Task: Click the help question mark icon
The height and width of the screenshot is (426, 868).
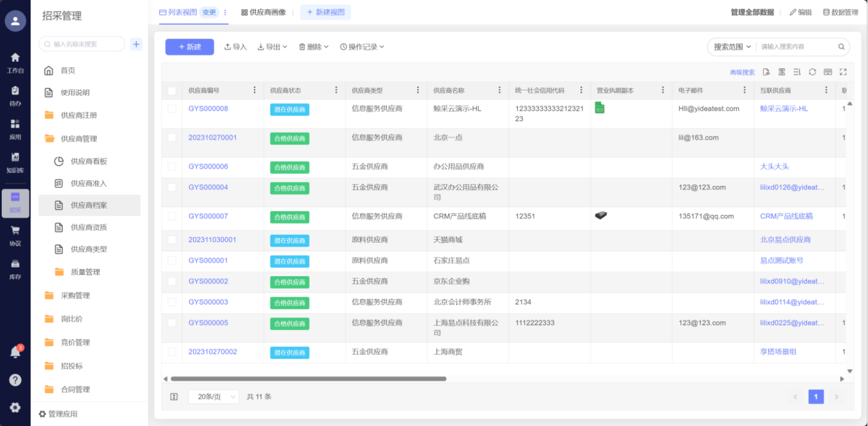Action: pos(16,380)
